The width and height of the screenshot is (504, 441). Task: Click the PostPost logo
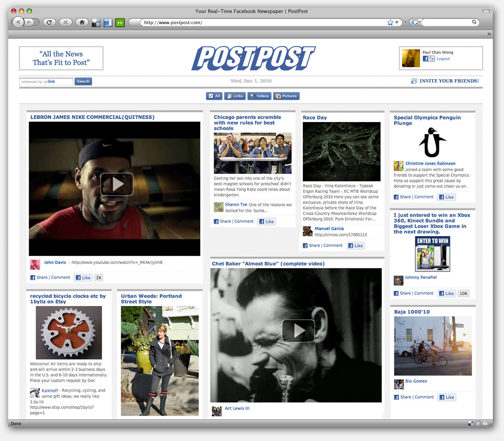coord(254,58)
